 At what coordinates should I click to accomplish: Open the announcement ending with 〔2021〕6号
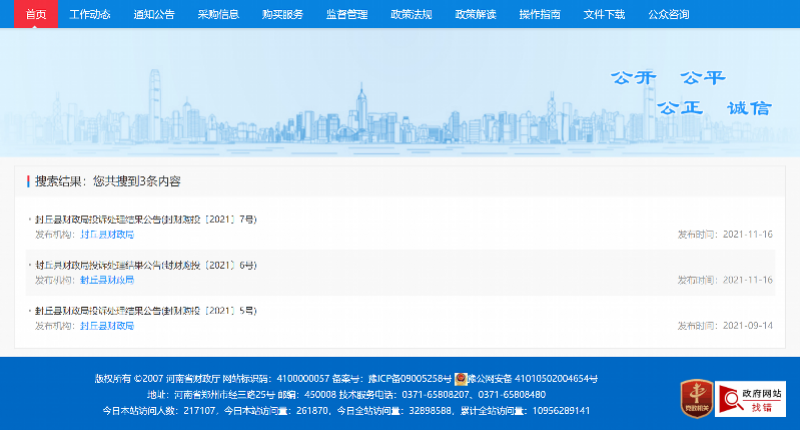coord(146,265)
